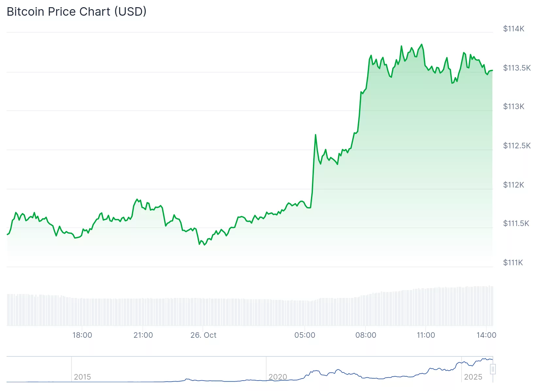537x392 pixels.
Task: Click the 2025 marker in the navigator
Action: [x=473, y=377]
